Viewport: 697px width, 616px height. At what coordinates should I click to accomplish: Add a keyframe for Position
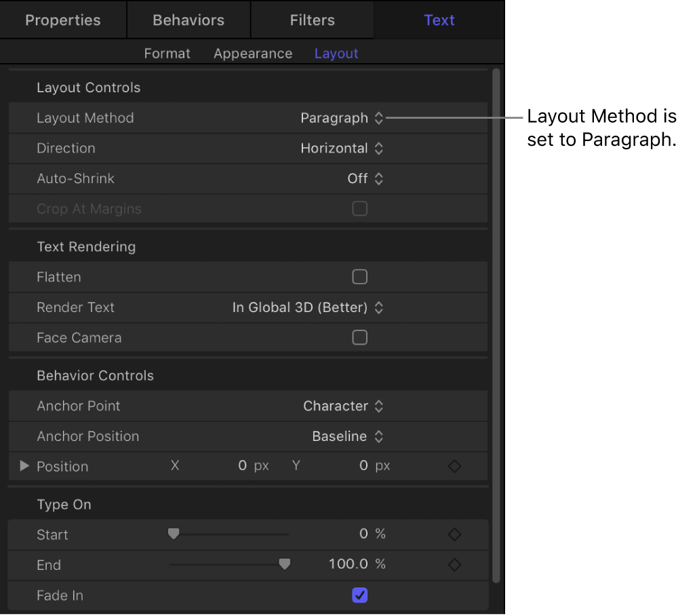[x=454, y=466]
